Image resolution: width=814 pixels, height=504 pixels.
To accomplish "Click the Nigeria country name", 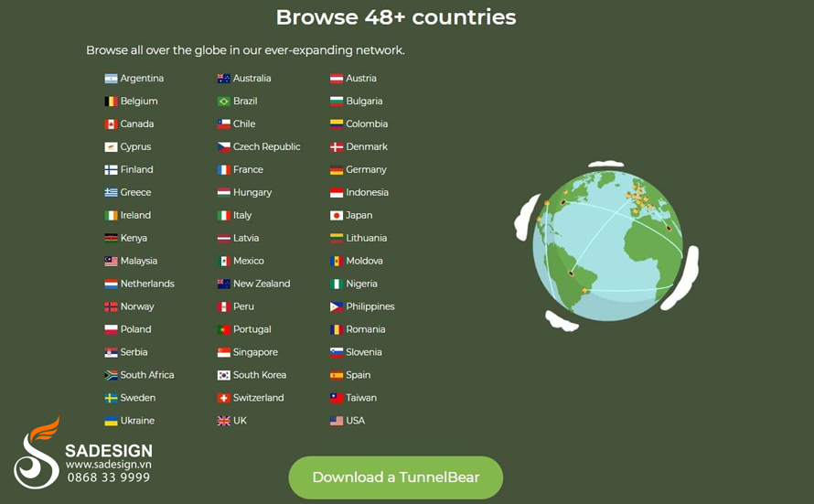I will coord(362,284).
